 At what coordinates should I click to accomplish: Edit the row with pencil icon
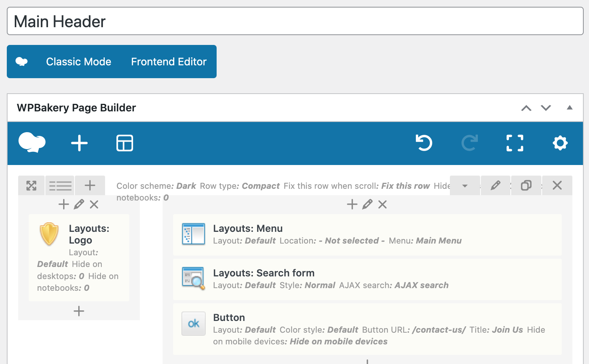point(496,185)
